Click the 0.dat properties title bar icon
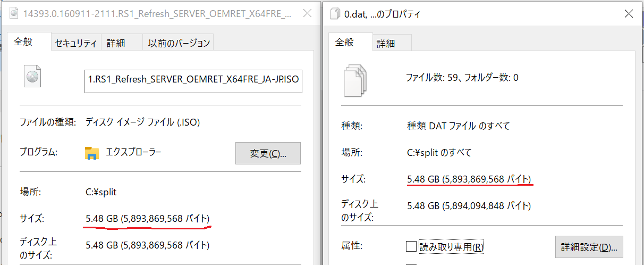Image resolution: width=644 pixels, height=265 pixels. 334,14
